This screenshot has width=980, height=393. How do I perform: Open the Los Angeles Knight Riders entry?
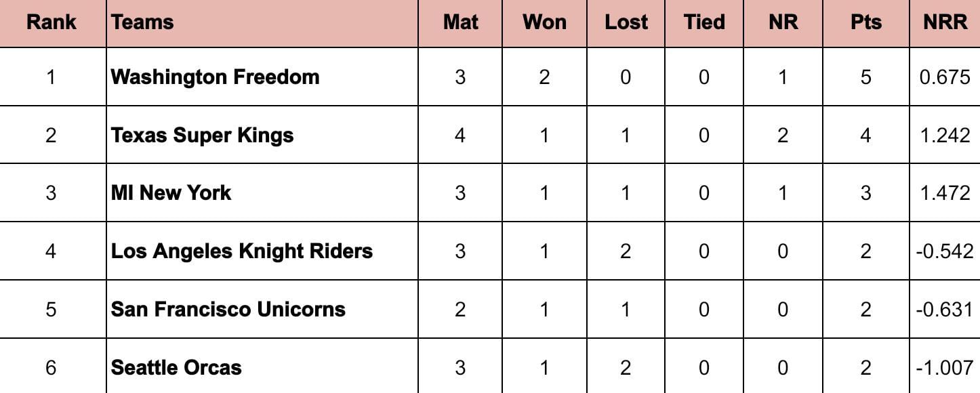coord(241,251)
